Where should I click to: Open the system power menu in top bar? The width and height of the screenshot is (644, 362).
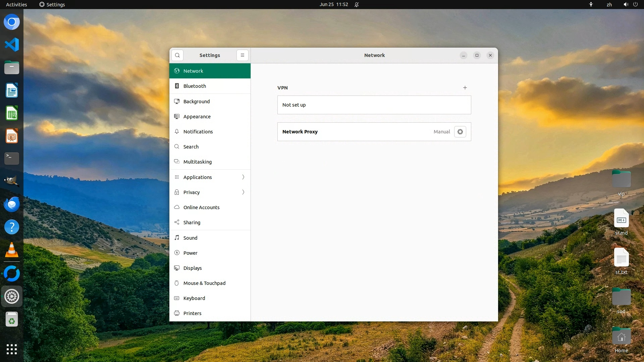(x=635, y=4)
